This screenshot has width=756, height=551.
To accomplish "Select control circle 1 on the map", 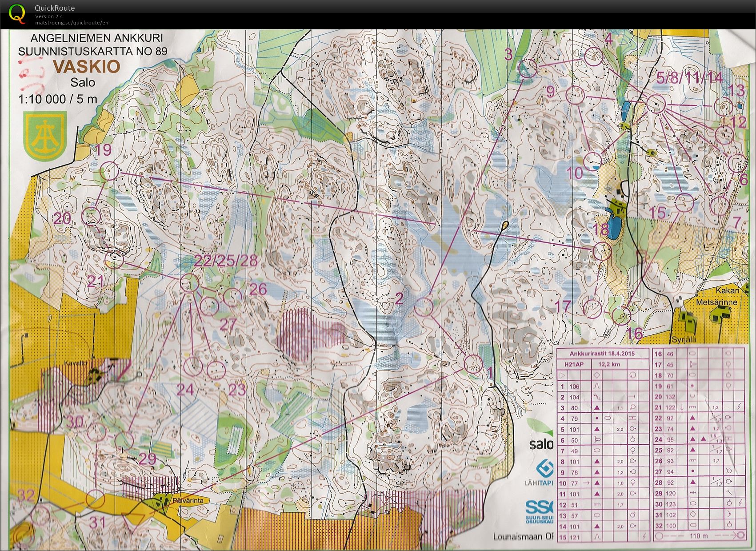I will 473,363.
